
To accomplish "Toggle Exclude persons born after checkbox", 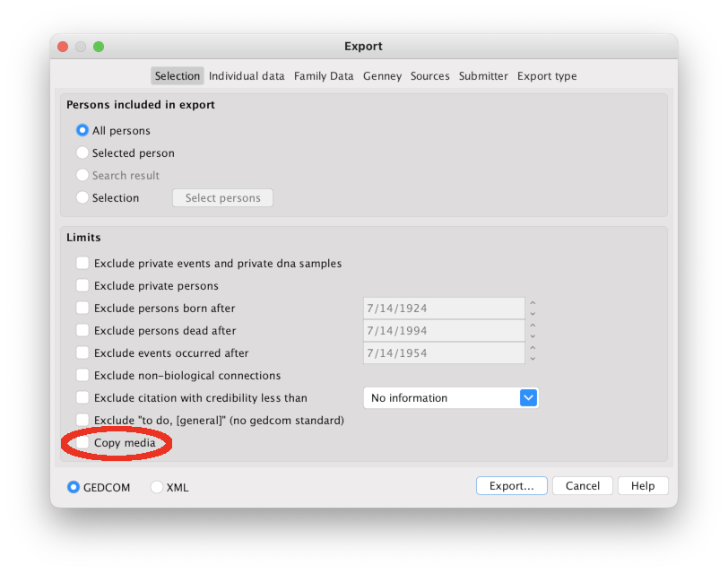I will 83,309.
